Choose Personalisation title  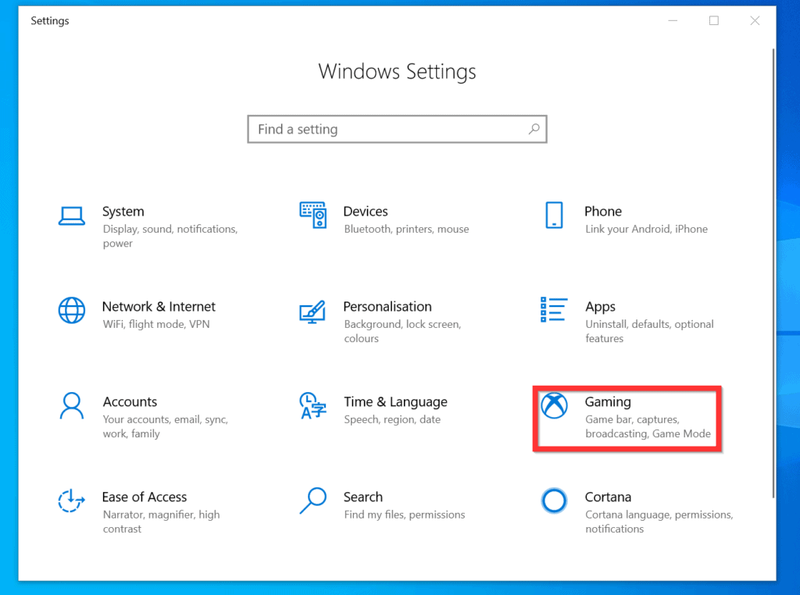pos(387,307)
